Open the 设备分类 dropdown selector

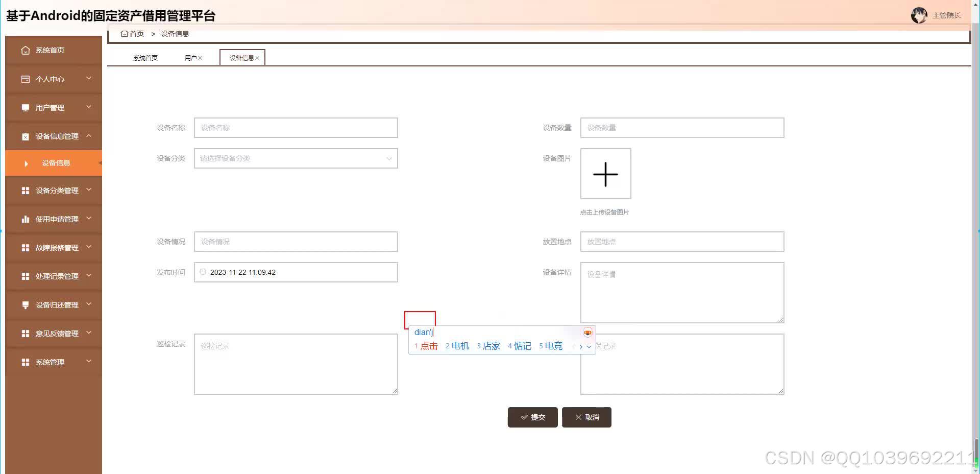(x=296, y=158)
